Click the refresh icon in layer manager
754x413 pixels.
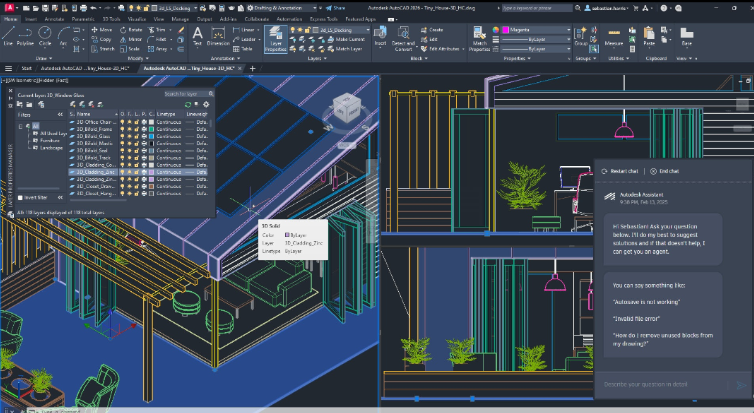coord(188,104)
